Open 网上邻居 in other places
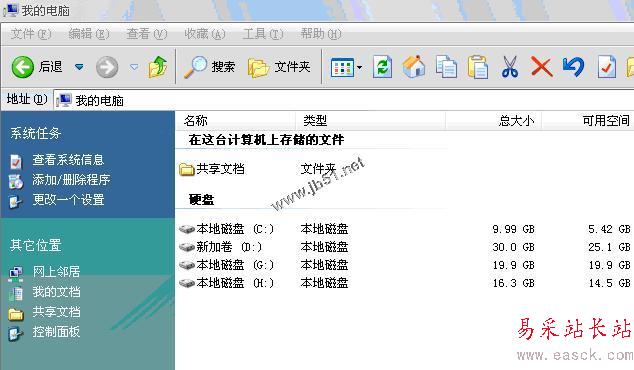The width and height of the screenshot is (634, 370). [56, 272]
